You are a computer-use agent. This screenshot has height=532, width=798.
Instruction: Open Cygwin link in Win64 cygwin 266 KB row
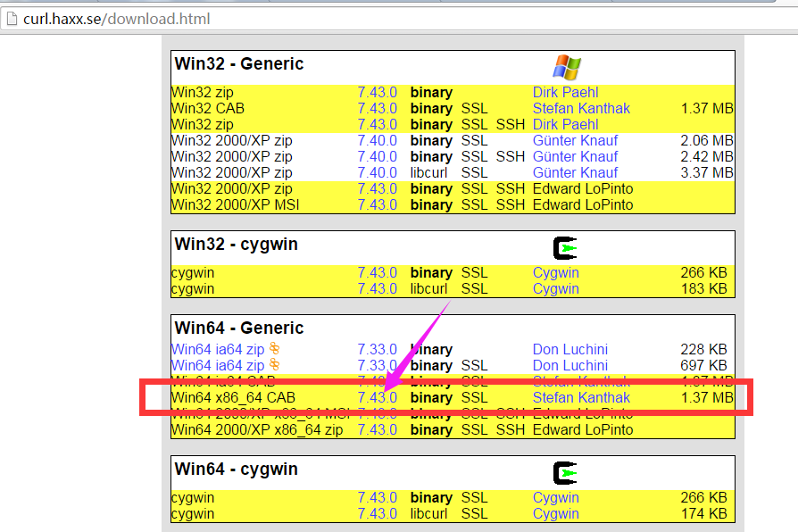(556, 498)
